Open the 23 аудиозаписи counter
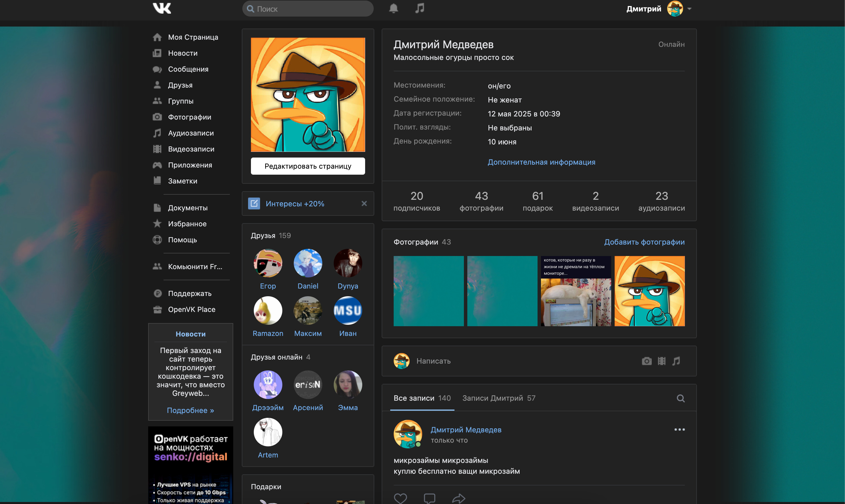The height and width of the screenshot is (504, 845). tap(662, 201)
